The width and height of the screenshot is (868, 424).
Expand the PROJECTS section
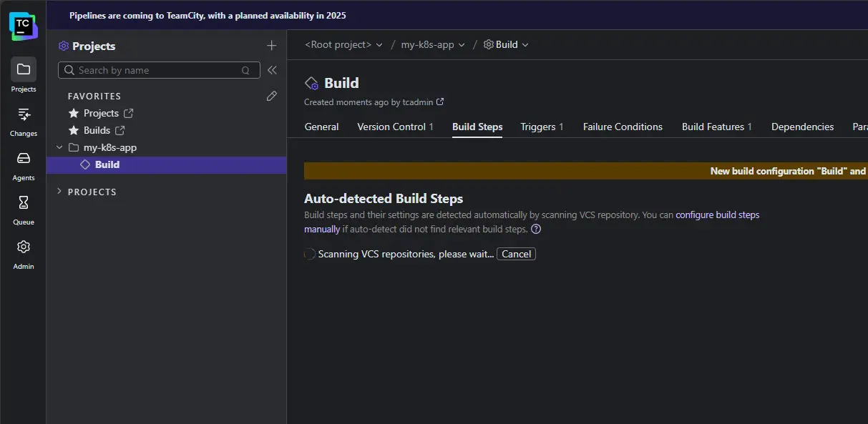point(59,192)
